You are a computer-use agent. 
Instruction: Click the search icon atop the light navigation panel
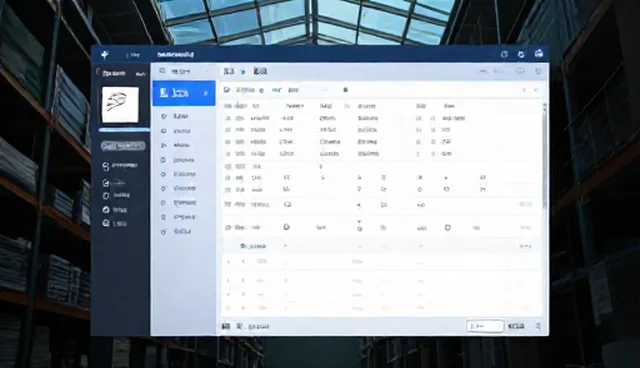coord(162,71)
